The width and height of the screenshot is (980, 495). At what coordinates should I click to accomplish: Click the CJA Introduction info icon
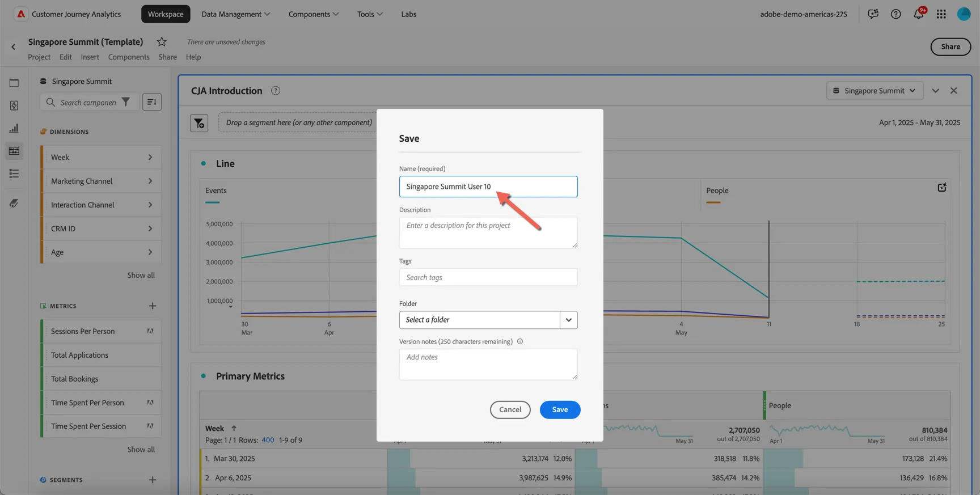click(276, 91)
